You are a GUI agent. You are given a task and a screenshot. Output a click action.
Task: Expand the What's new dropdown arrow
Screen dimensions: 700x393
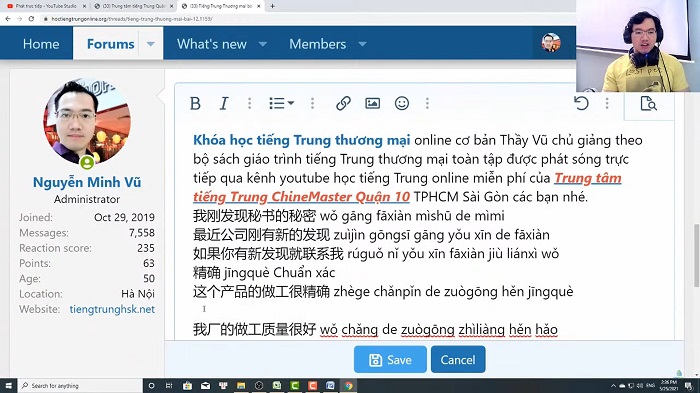pos(263,44)
